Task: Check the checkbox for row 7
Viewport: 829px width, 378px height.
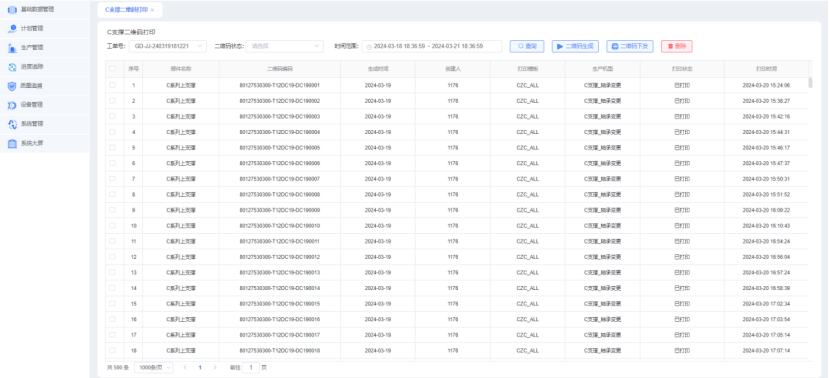Action: point(112,179)
